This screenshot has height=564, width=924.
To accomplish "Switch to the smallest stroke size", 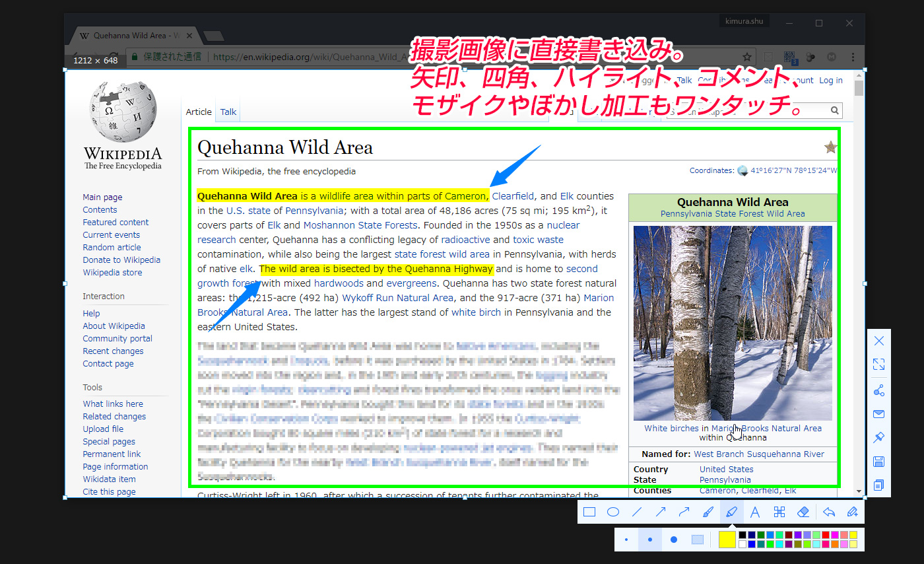I will [x=626, y=540].
